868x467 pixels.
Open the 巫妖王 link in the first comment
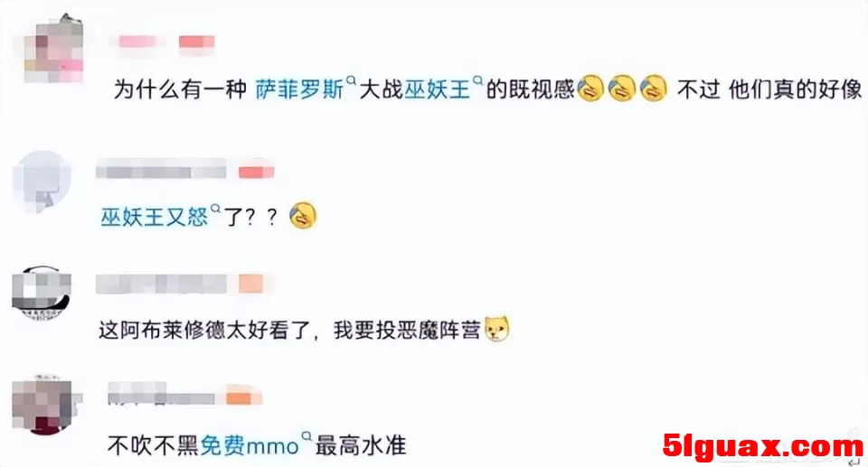(x=437, y=89)
